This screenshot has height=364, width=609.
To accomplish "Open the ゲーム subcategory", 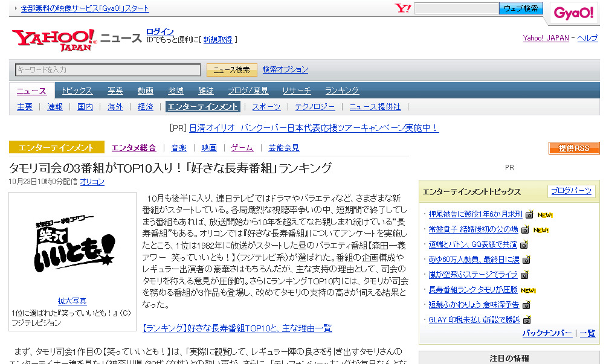I will pos(242,148).
